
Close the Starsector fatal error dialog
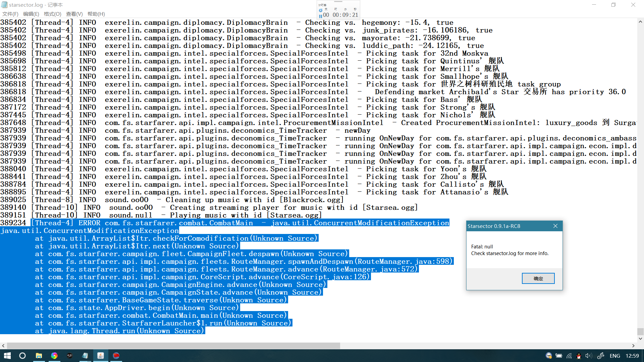click(555, 226)
